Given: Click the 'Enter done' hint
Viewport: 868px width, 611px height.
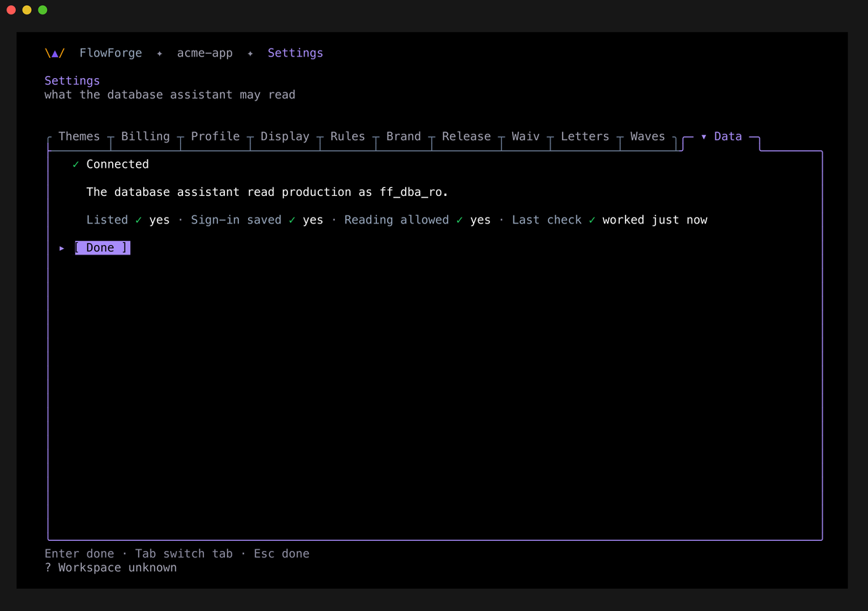Looking at the screenshot, I should click(x=80, y=554).
